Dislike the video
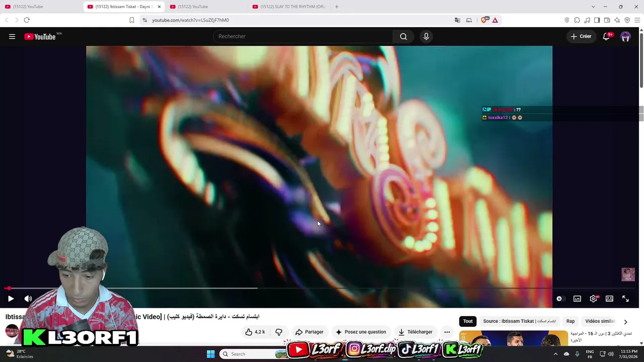Image resolution: width=644 pixels, height=362 pixels. click(279, 332)
